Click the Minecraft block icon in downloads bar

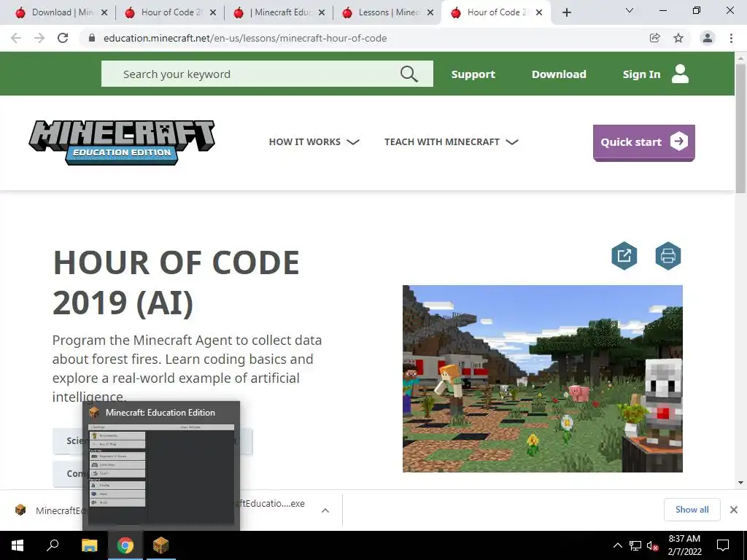tap(20, 510)
